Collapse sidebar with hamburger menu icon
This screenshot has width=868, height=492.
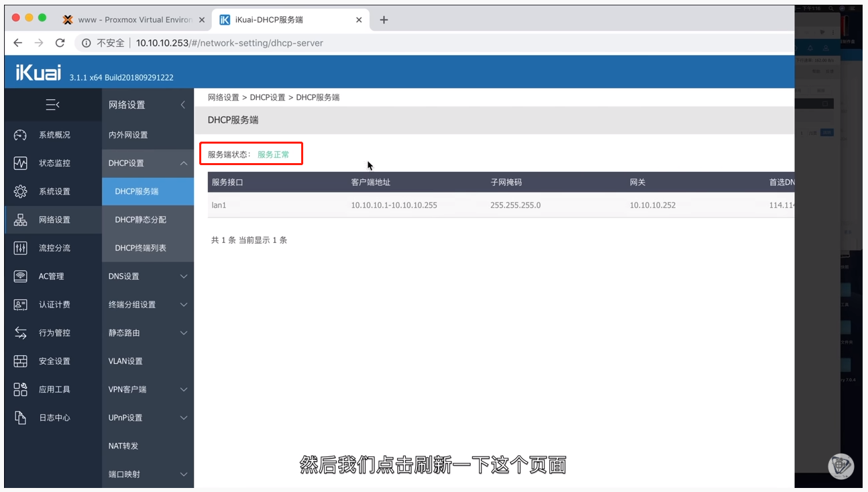click(52, 105)
